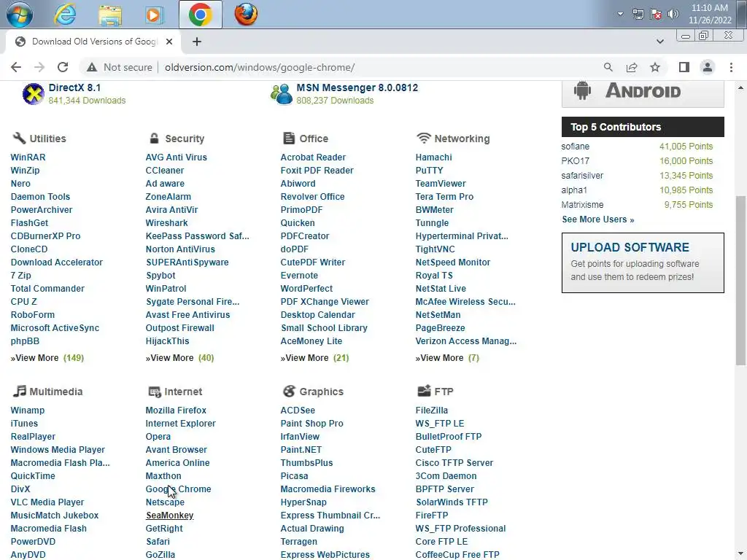The width and height of the screenshot is (747, 560).
Task: Click the Internet category icon
Action: (x=155, y=392)
